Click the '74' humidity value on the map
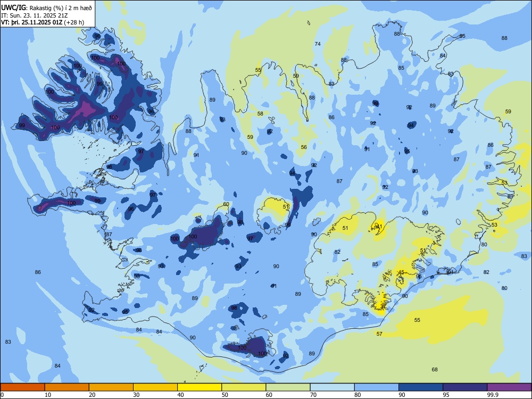The image size is (532, 399). pos(318,44)
